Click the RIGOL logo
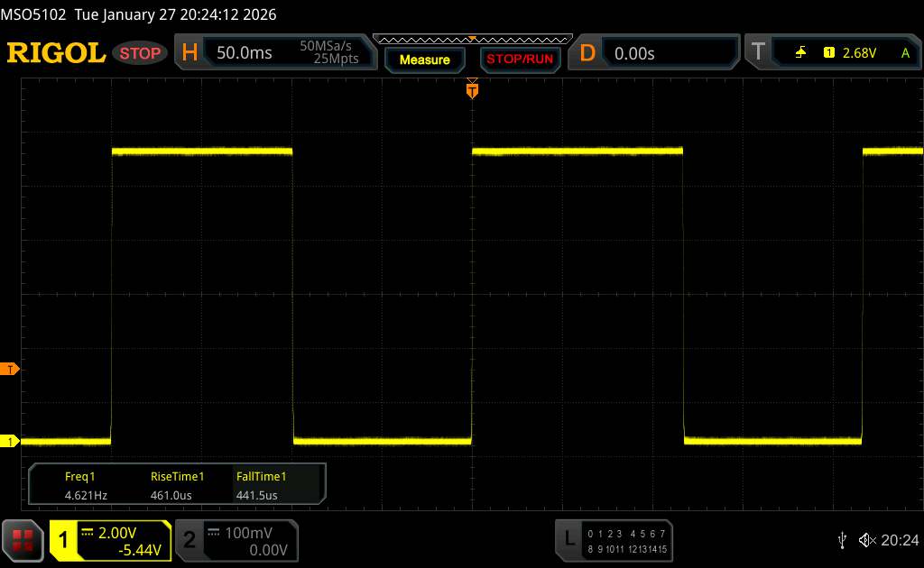 tap(56, 53)
